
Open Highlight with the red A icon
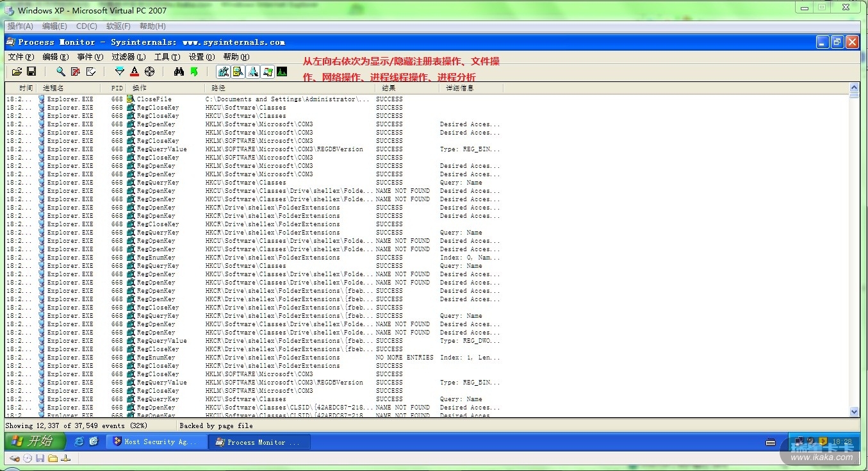click(x=135, y=72)
